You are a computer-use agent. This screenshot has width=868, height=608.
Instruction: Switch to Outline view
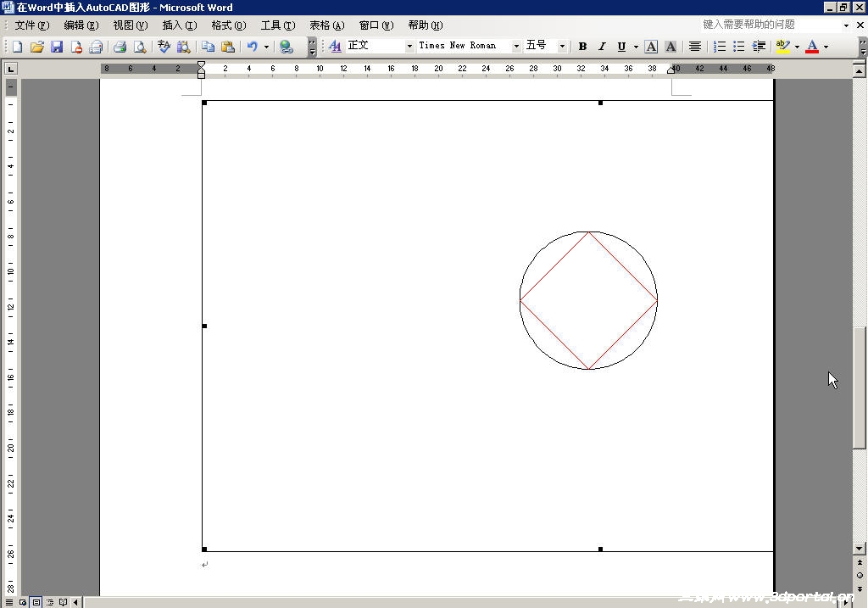[50, 602]
